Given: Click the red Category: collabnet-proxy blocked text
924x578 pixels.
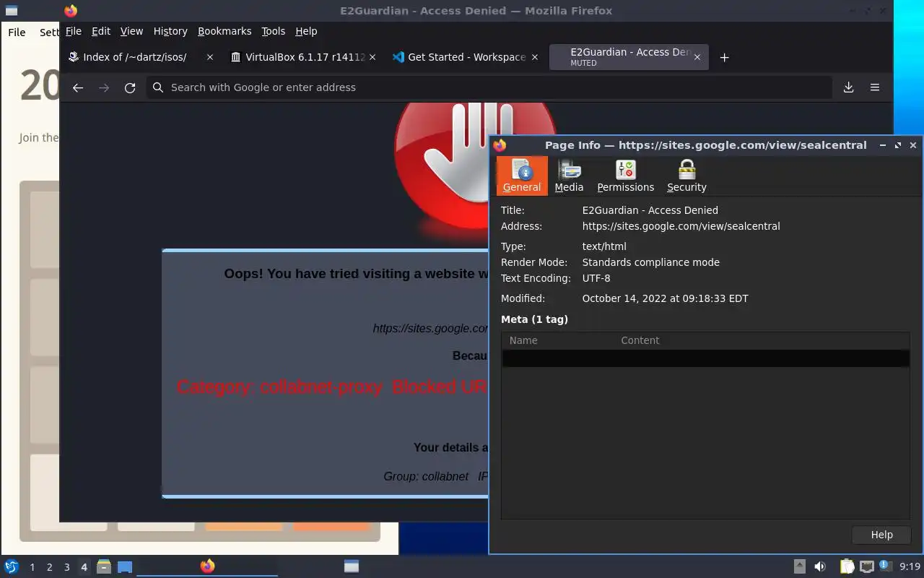Looking at the screenshot, I should click(x=332, y=387).
